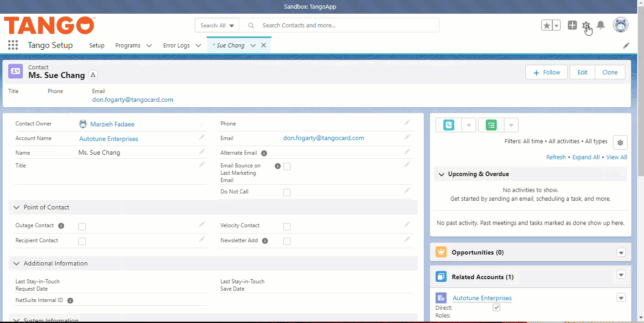Image resolution: width=644 pixels, height=323 pixels.
Task: View the contact hierarchy icon
Action: pyautogui.click(x=93, y=75)
